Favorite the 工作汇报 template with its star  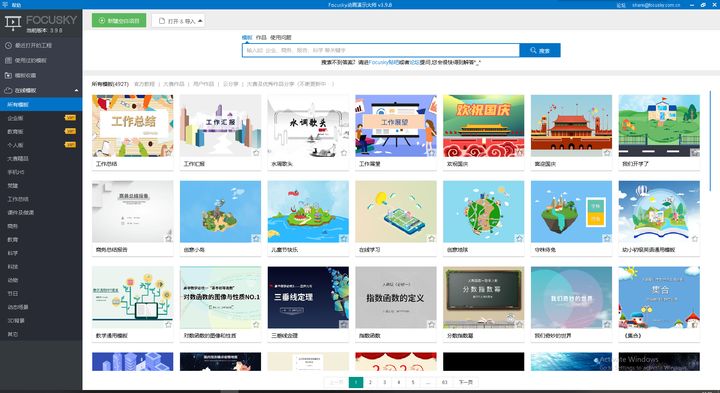[x=256, y=153]
